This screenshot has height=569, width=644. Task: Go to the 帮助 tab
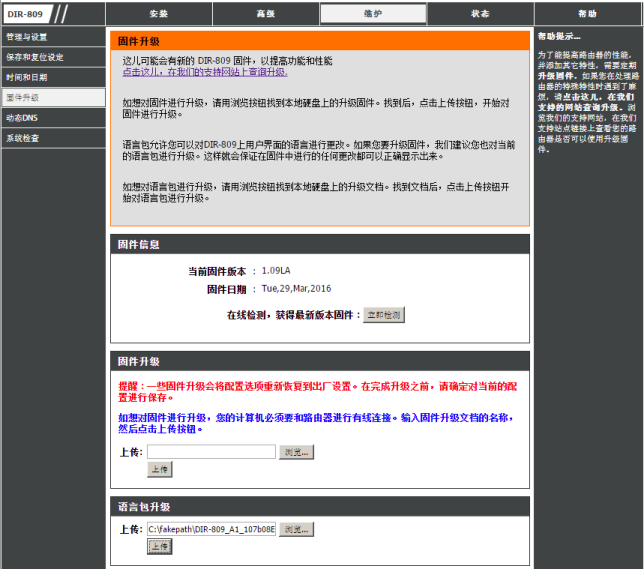(x=587, y=14)
